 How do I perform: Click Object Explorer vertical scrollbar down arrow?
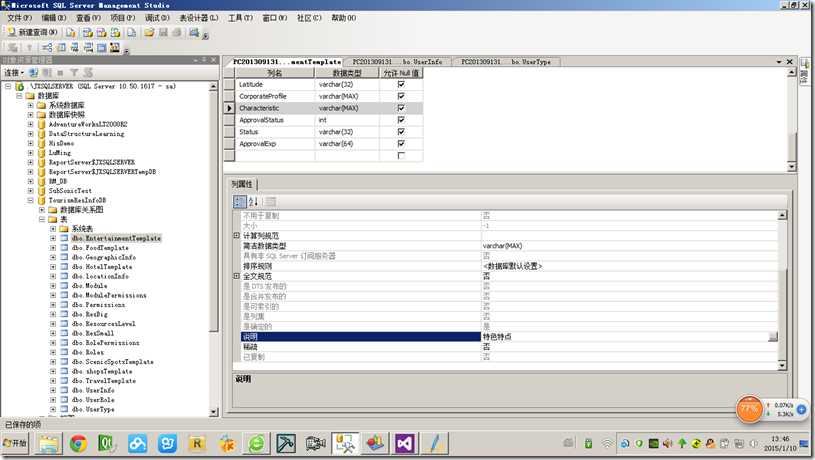214,412
